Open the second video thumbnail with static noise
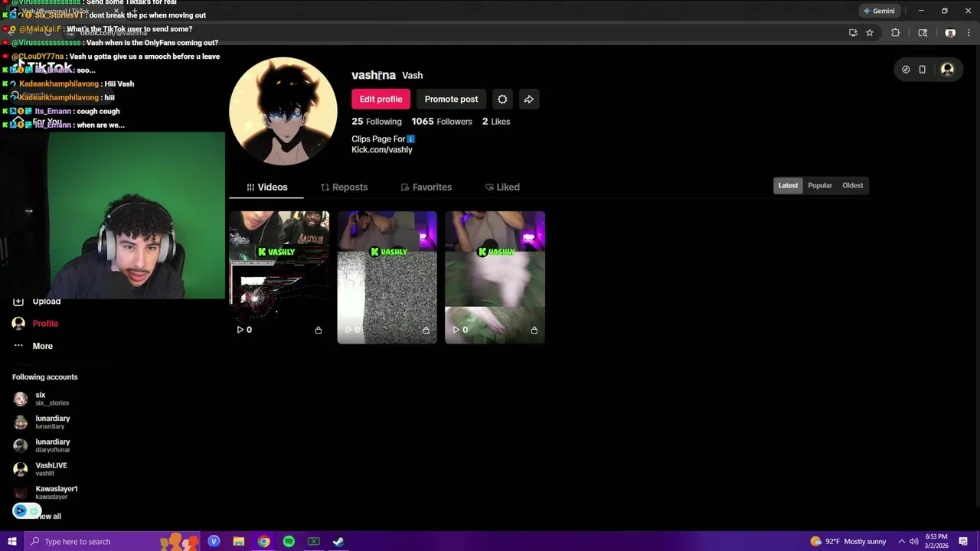980x551 pixels. [x=387, y=277]
